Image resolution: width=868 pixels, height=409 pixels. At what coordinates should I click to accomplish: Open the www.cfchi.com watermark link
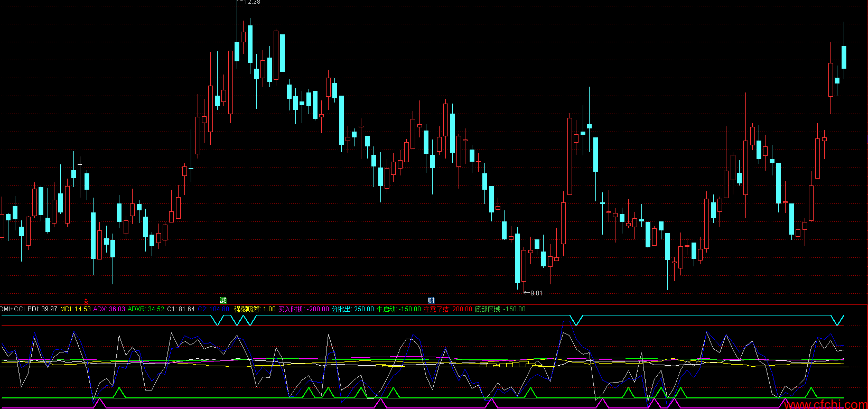coord(826,404)
